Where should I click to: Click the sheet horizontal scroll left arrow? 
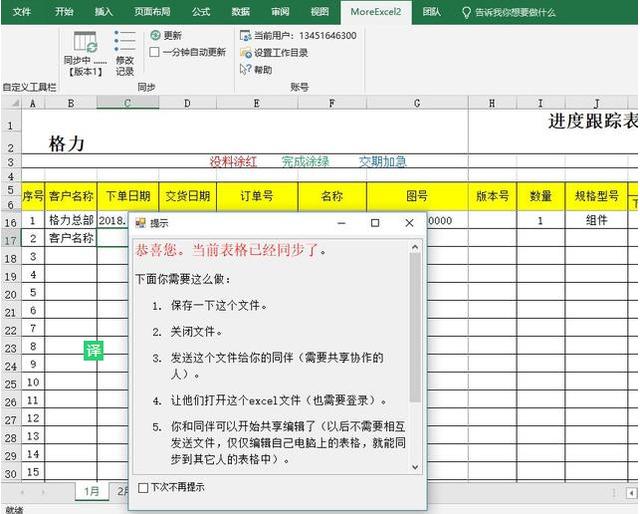632,493
